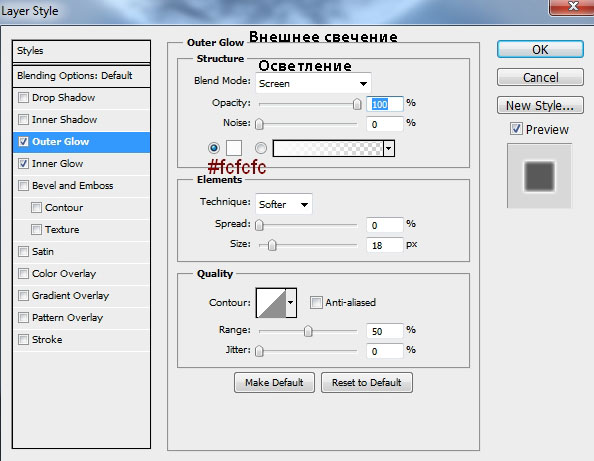This screenshot has width=594, height=461.
Task: Click the Spread slider handle
Action: click(259, 225)
